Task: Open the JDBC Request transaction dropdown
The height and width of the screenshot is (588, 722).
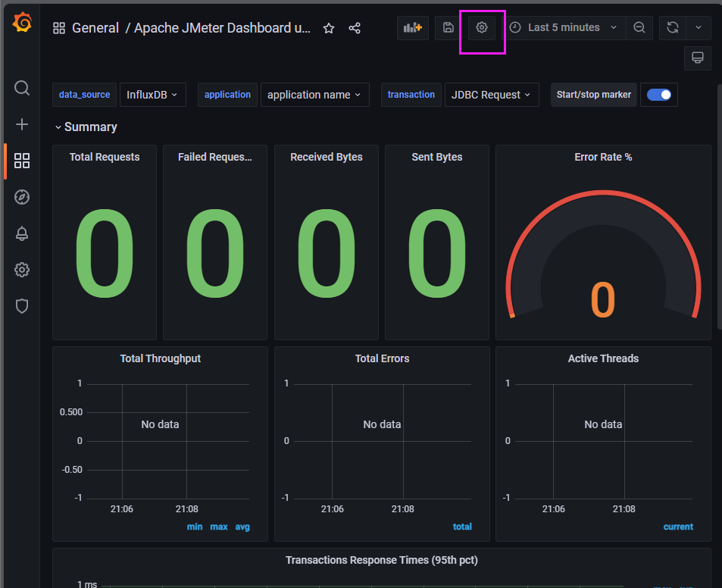Action: [x=492, y=95]
